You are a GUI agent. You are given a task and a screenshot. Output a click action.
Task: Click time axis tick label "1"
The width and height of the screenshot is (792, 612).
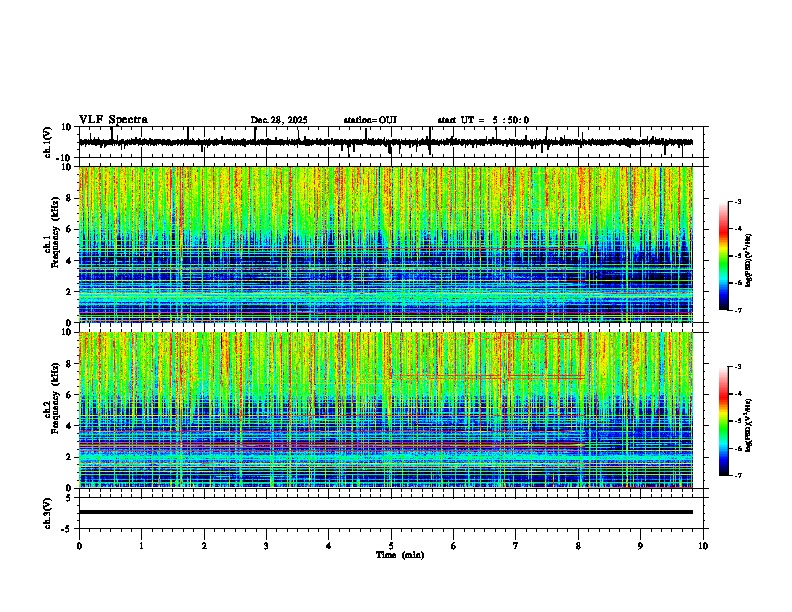(141, 546)
